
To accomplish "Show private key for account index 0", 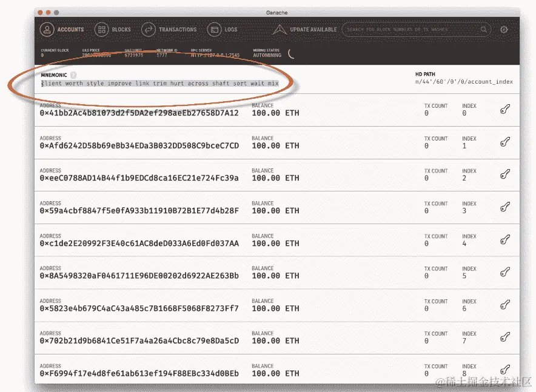I will pyautogui.click(x=505, y=109).
